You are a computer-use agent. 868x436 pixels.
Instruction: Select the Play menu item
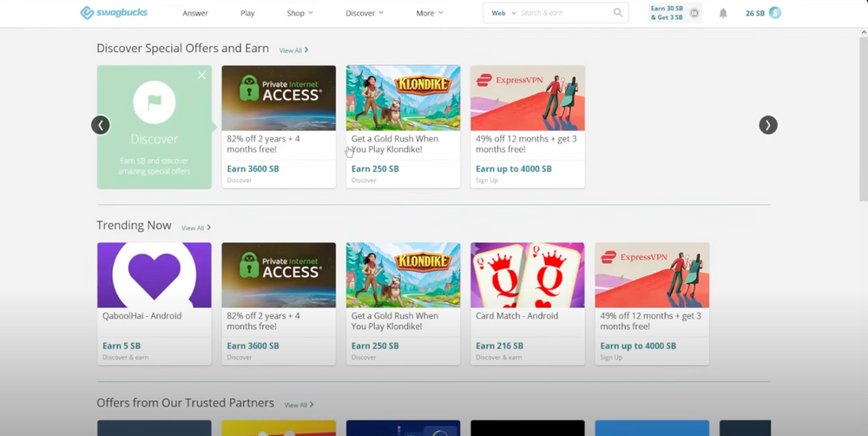click(x=247, y=13)
